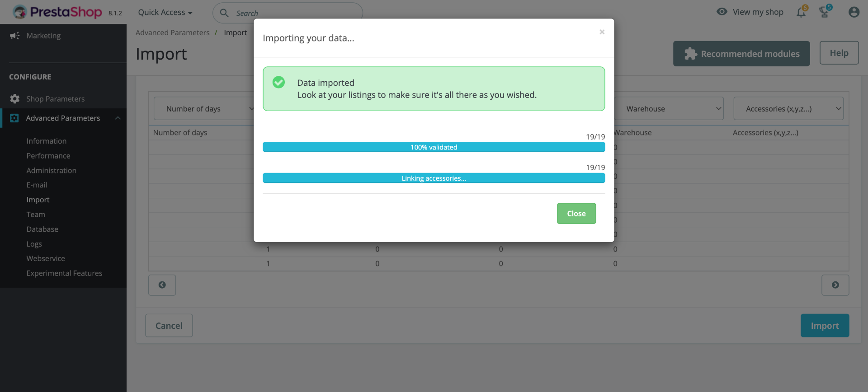Click the next columns arrow button
This screenshot has width=868, height=392.
click(835, 285)
